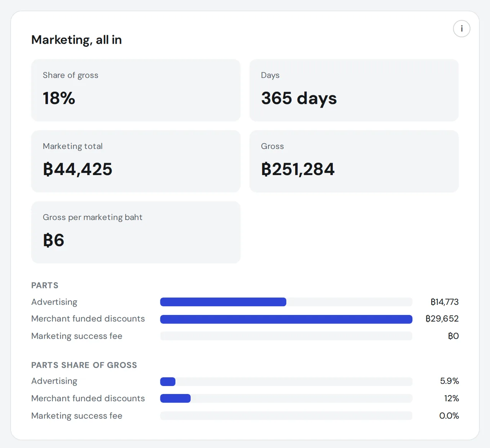Select the 5.9% advertising share value
The image size is (490, 448).
click(x=449, y=381)
